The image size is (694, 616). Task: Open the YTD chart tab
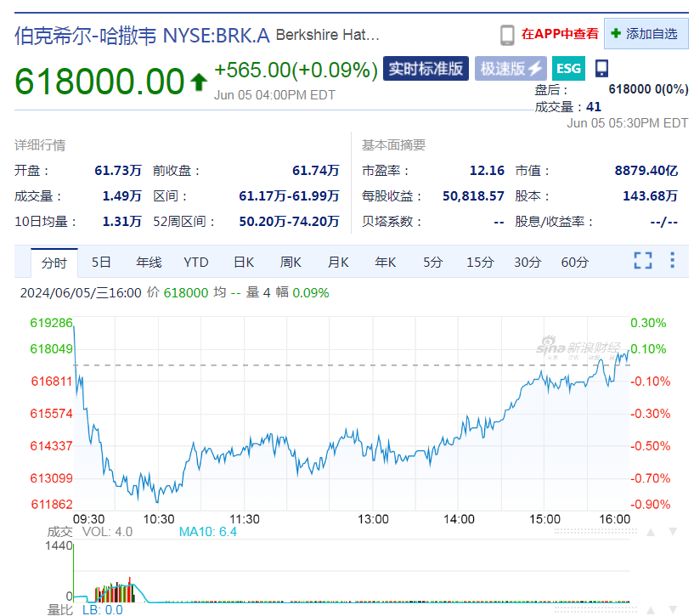(196, 263)
